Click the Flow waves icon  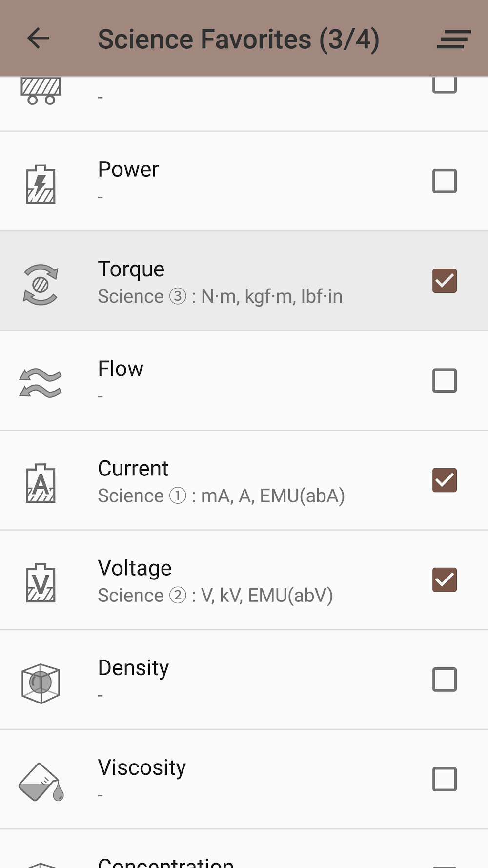tap(41, 383)
